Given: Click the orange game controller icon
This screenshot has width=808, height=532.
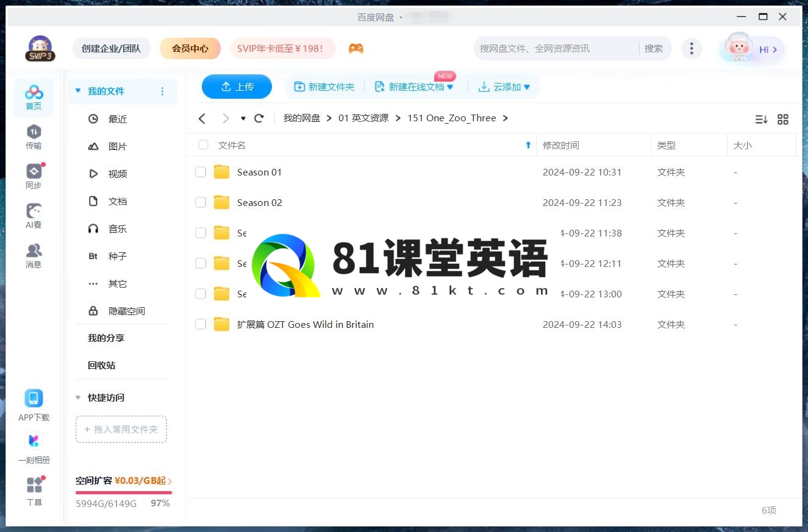Looking at the screenshot, I should pos(356,49).
